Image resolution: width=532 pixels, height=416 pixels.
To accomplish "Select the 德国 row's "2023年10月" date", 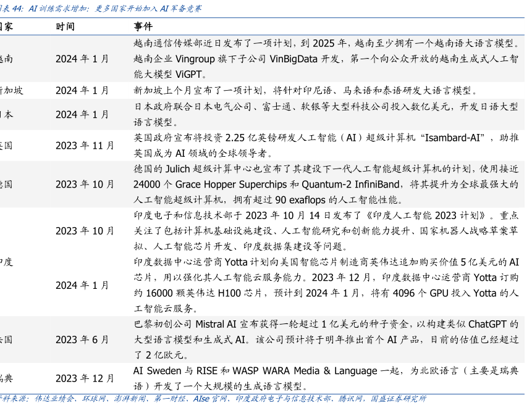I will (85, 185).
